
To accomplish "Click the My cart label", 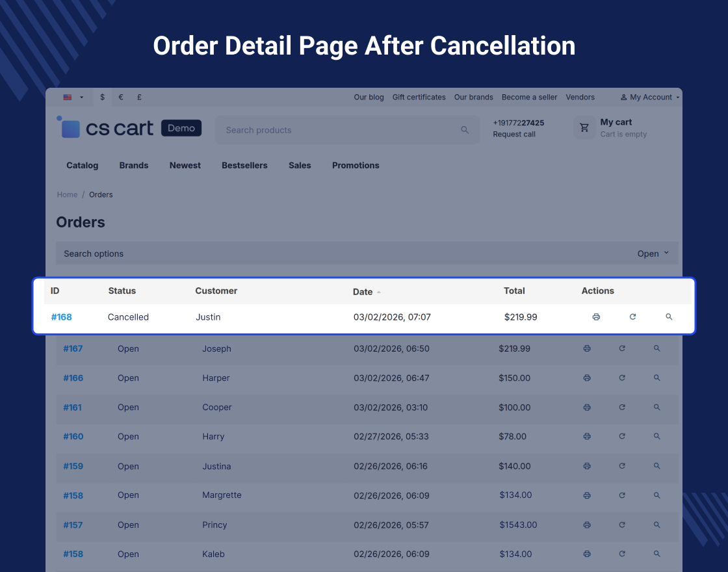I will tap(616, 122).
